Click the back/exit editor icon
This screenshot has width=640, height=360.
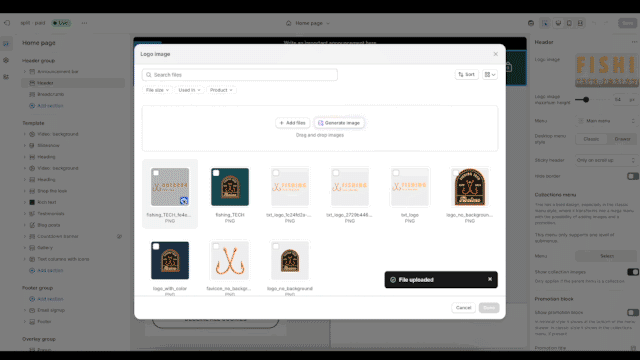click(x=7, y=23)
